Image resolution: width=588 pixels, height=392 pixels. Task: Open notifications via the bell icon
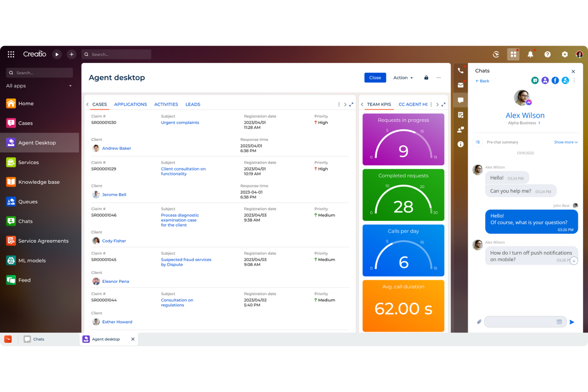[530, 54]
